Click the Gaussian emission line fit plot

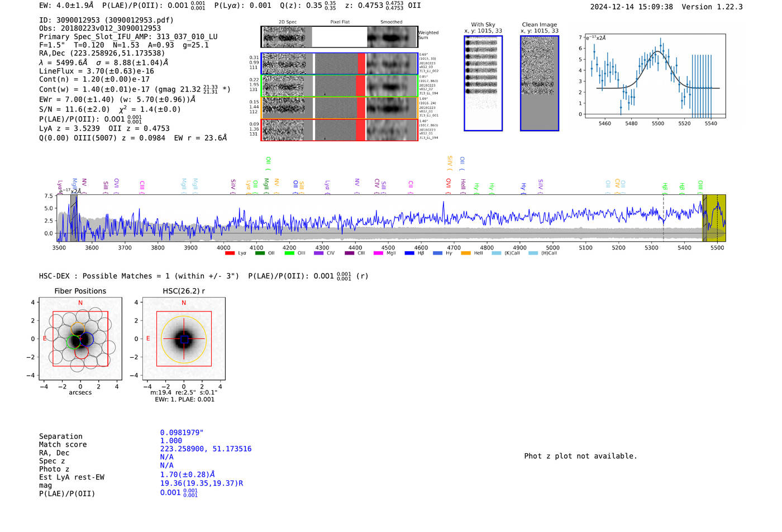tap(655, 77)
